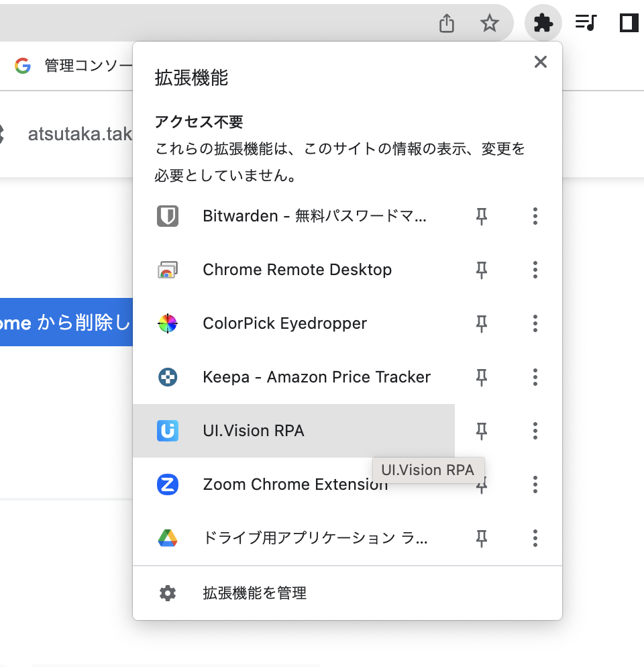644x667 pixels.
Task: Bookmark the page with the star icon
Action: (490, 22)
